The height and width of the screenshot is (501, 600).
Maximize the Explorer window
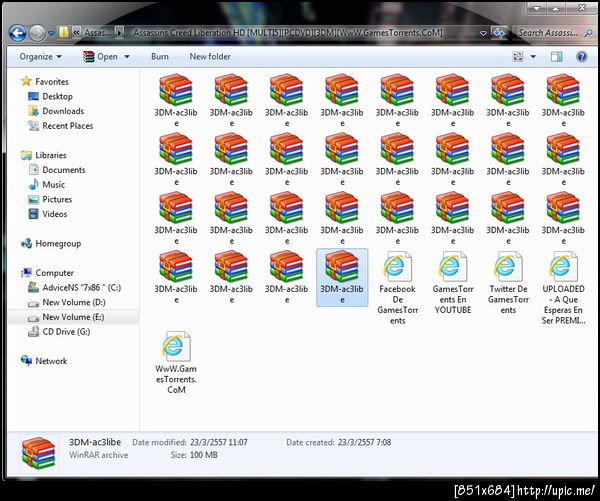pyautogui.click(x=555, y=8)
